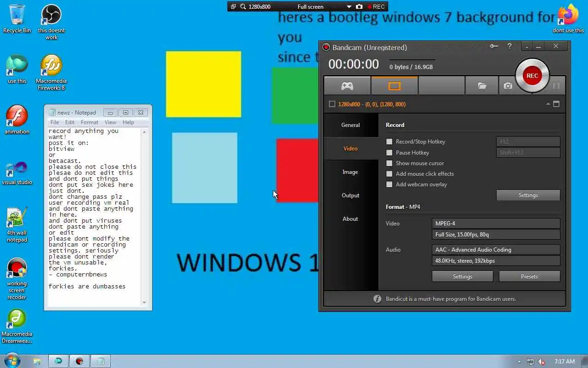This screenshot has width=588, height=368.
Task: Click the small collapse arrow on the resolution bar
Action: [x=548, y=104]
